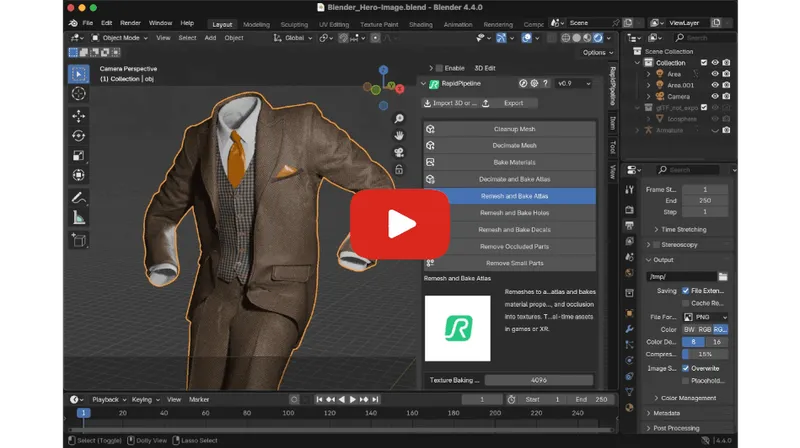Open the PNG file format dropdown
The height and width of the screenshot is (448, 800).
(706, 317)
